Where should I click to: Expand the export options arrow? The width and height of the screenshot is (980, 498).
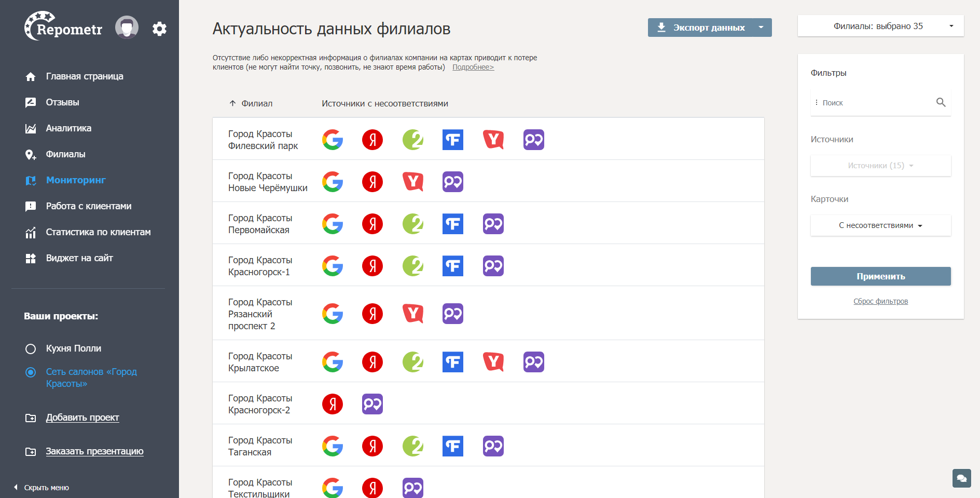[x=761, y=28]
